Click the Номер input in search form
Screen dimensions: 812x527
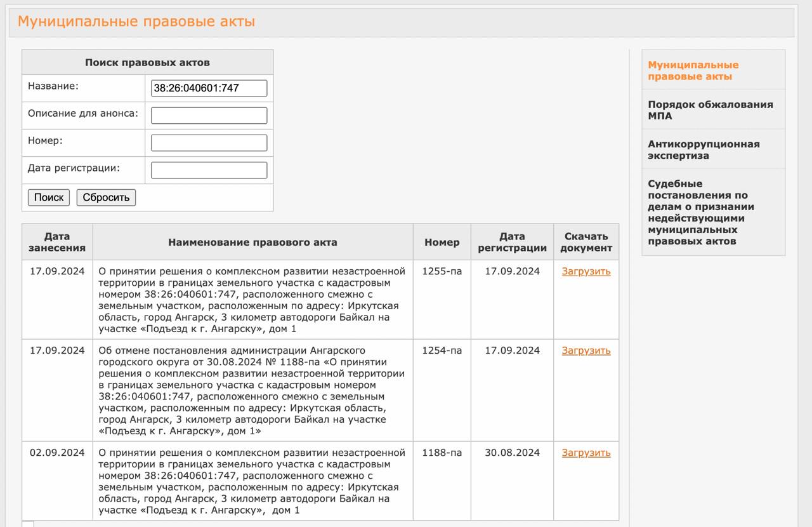point(209,143)
